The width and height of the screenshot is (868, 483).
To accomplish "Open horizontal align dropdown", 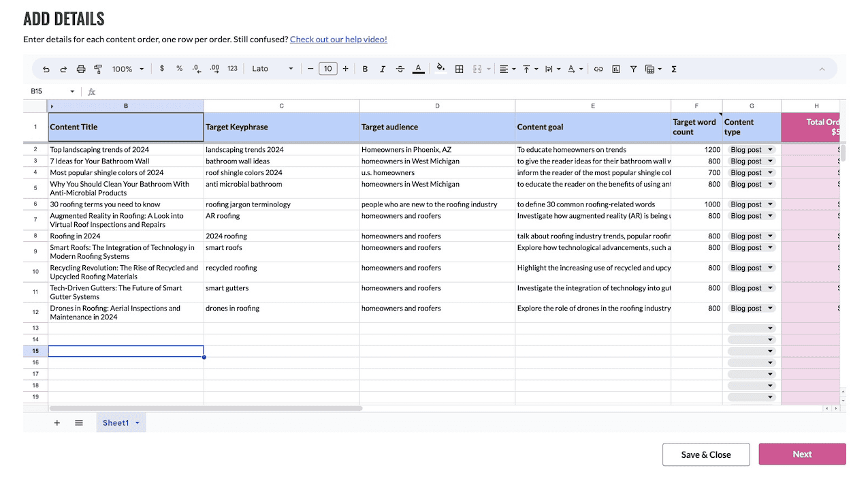I will tap(508, 69).
